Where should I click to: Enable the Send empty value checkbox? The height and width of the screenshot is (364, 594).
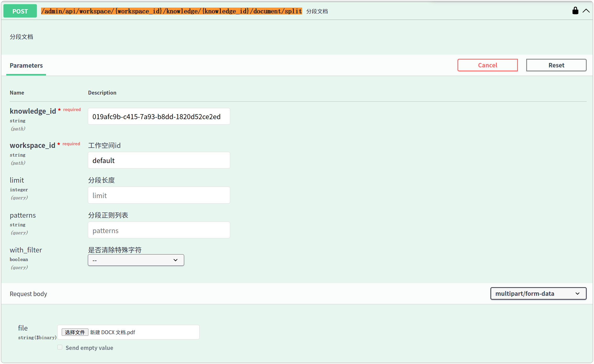60,347
